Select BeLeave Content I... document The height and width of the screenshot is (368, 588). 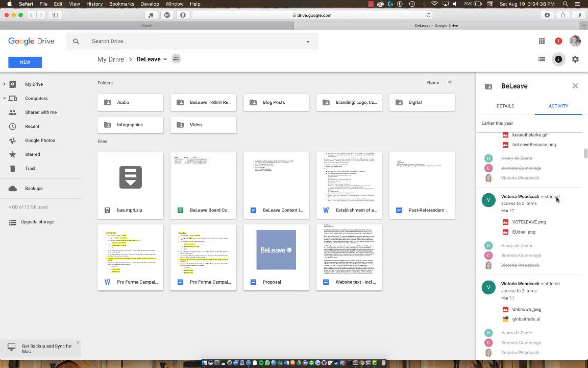[x=276, y=186]
